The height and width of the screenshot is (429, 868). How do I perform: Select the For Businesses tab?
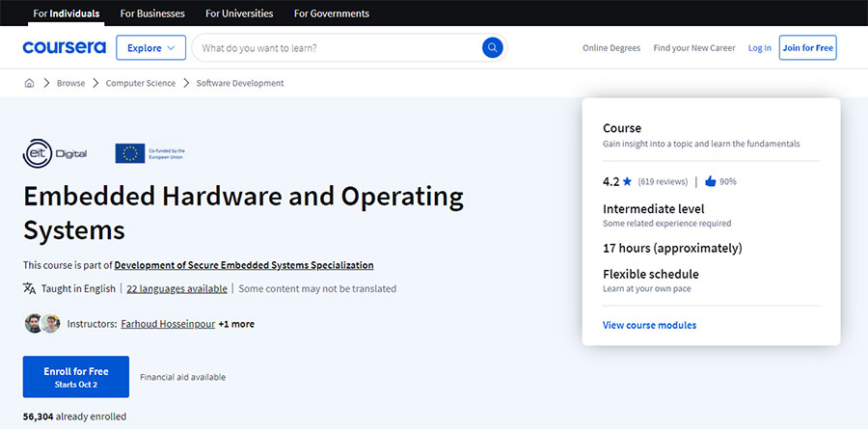coord(152,13)
